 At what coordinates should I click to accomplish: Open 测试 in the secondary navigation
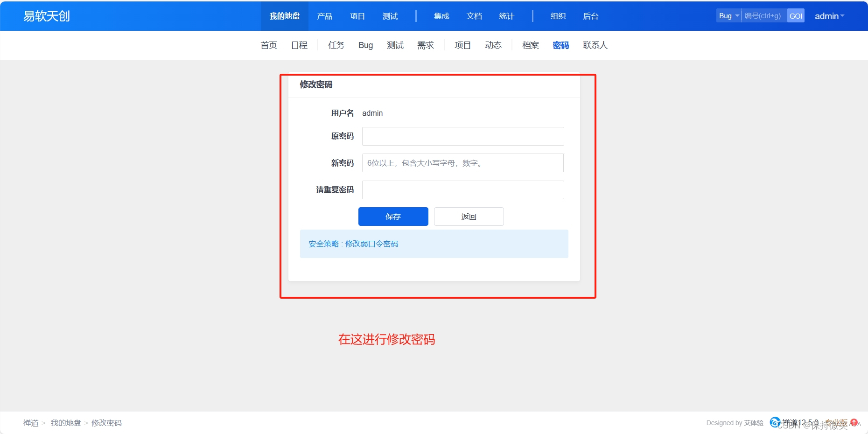coord(395,45)
